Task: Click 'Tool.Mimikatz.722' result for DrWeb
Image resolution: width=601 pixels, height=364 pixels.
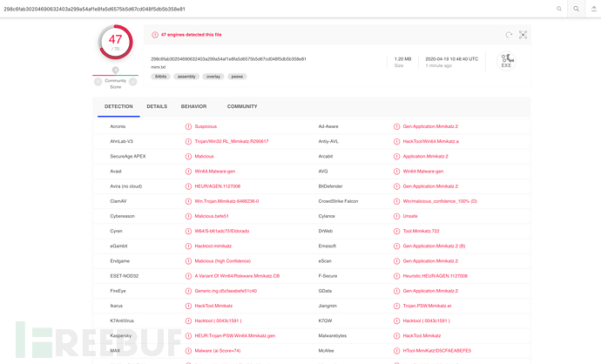Action: tap(421, 231)
